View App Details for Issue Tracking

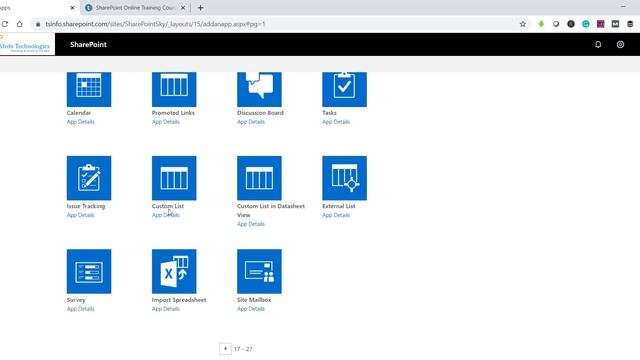click(x=80, y=215)
